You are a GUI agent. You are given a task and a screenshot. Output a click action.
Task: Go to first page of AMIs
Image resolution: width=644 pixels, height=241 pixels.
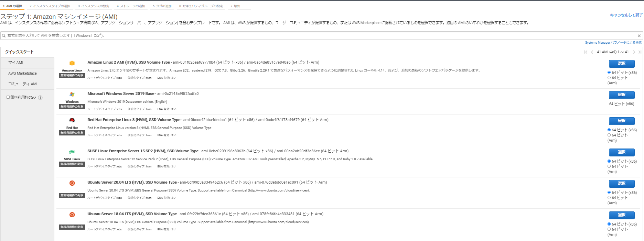click(586, 52)
